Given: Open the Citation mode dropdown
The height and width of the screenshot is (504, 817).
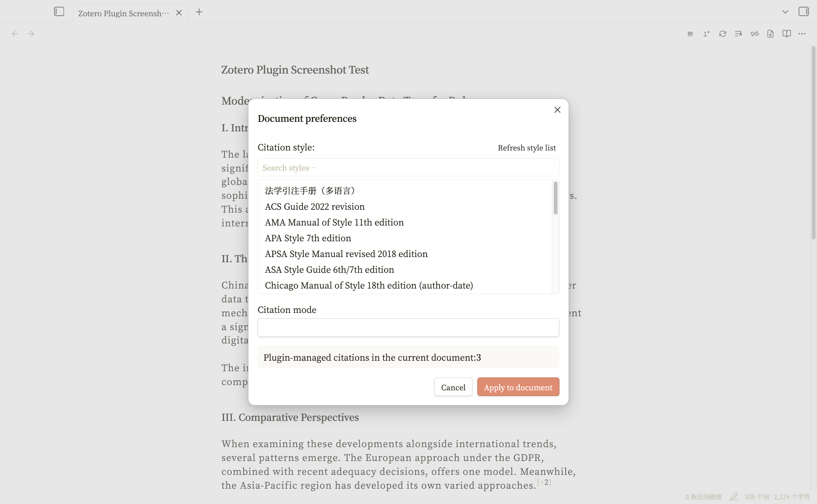Looking at the screenshot, I should (x=408, y=328).
